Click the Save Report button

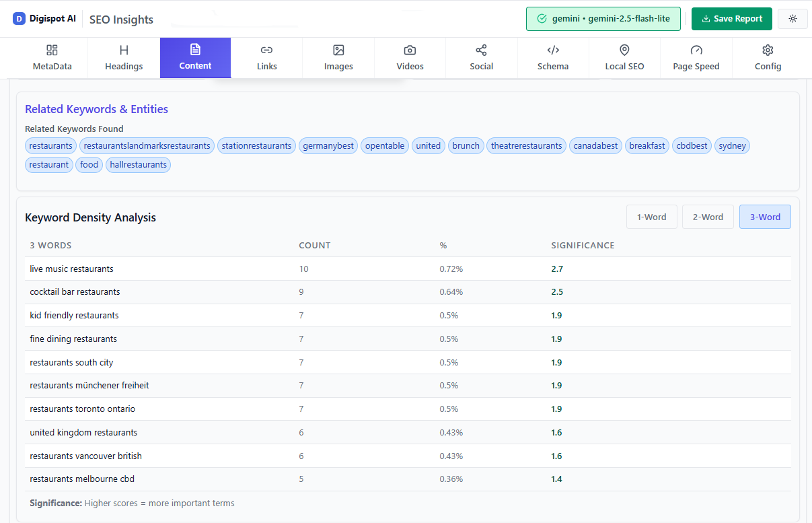pyautogui.click(x=731, y=18)
